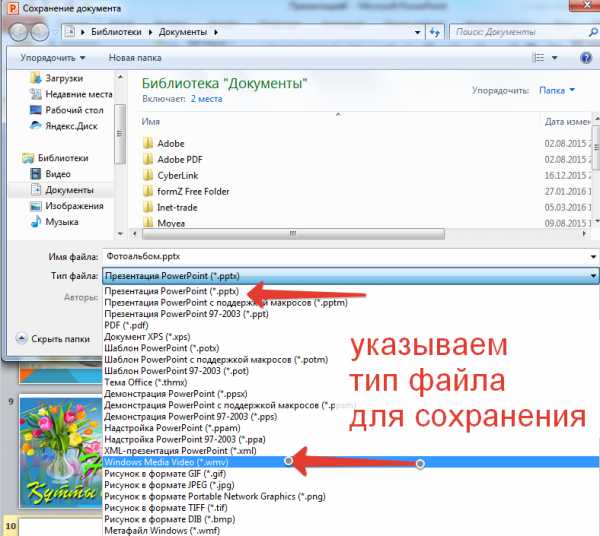Image resolution: width=600 pixels, height=536 pixels.
Task: Click the Дата изменения column header
Action: tap(567, 122)
